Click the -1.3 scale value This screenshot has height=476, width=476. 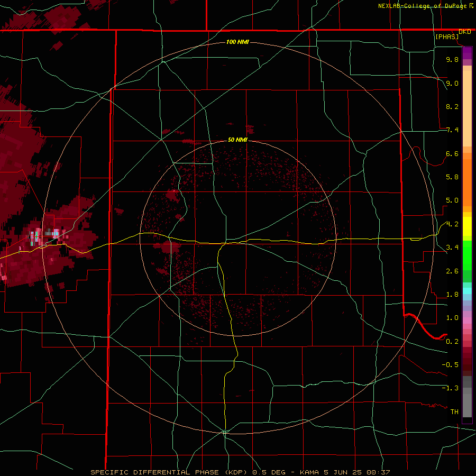(450, 388)
